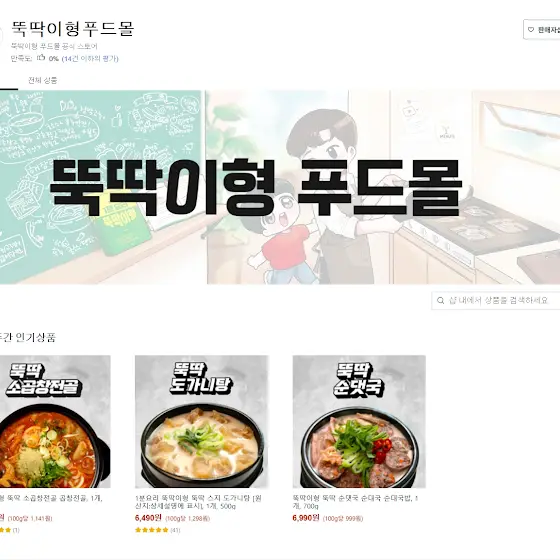Click the 뚝딱이형푸드몰 store name heading
Screen dimensions: 560x560
click(x=73, y=29)
